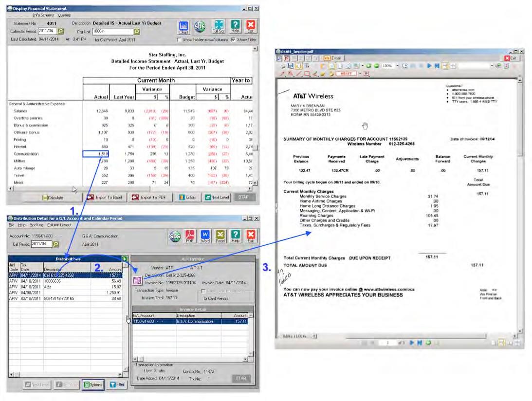Open the Chart view in Financial Statement
Image resolution: width=532 pixels, height=401 pixels.
(183, 27)
